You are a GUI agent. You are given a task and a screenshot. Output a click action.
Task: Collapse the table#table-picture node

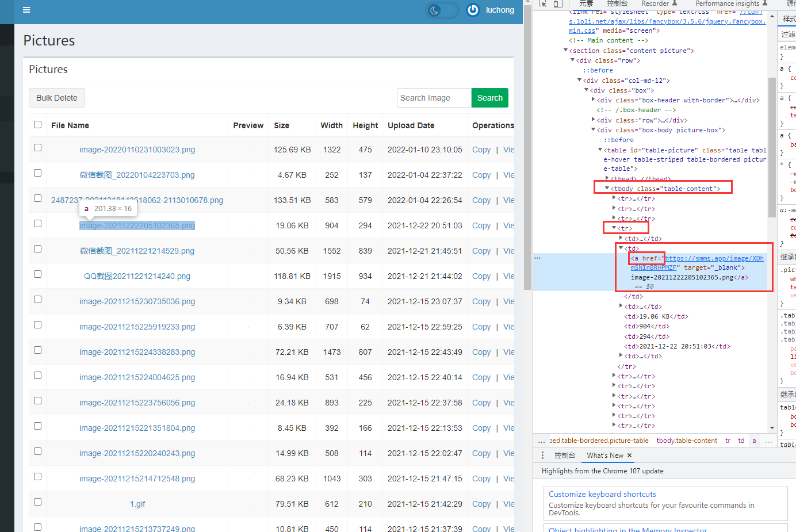click(x=600, y=150)
